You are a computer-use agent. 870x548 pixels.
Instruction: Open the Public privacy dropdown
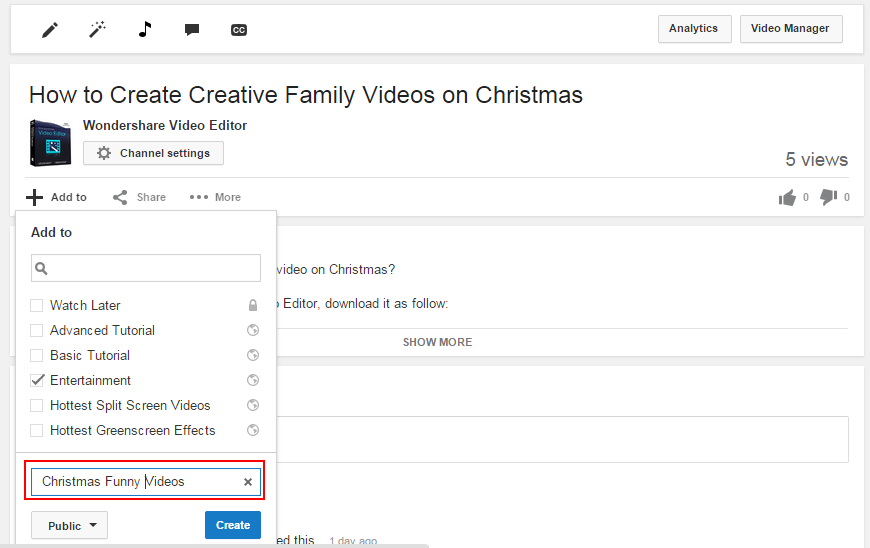pos(69,525)
